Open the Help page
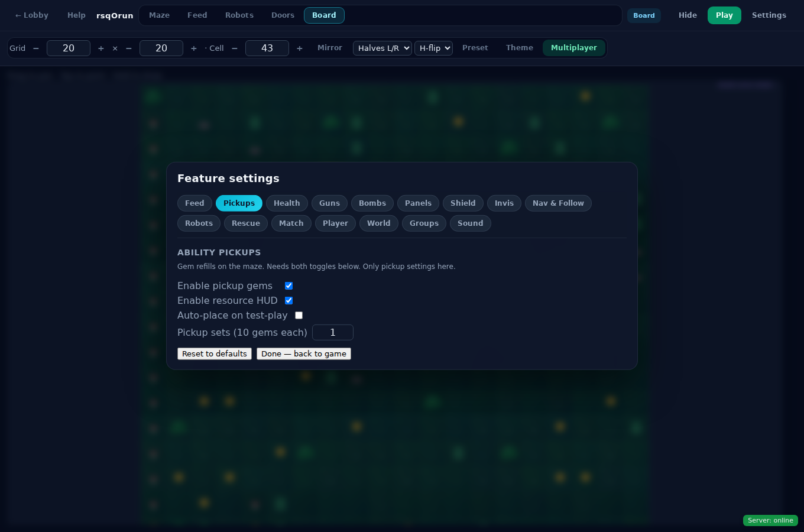This screenshot has width=804, height=532. click(76, 15)
